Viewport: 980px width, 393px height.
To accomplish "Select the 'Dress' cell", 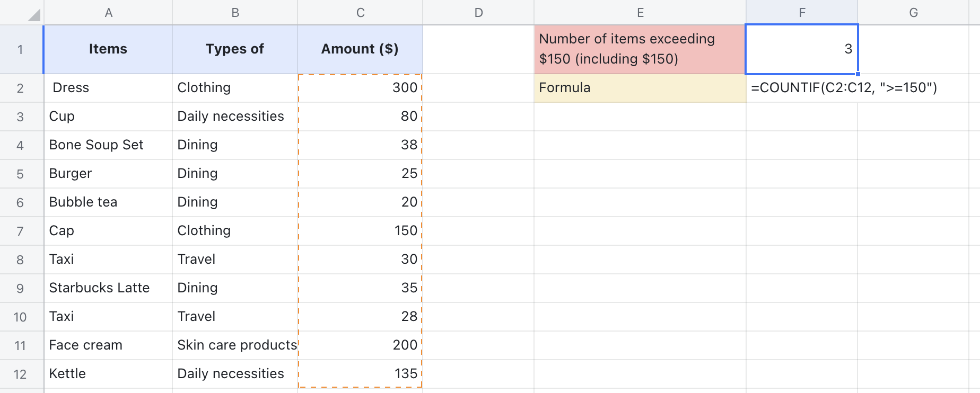I will (x=108, y=88).
